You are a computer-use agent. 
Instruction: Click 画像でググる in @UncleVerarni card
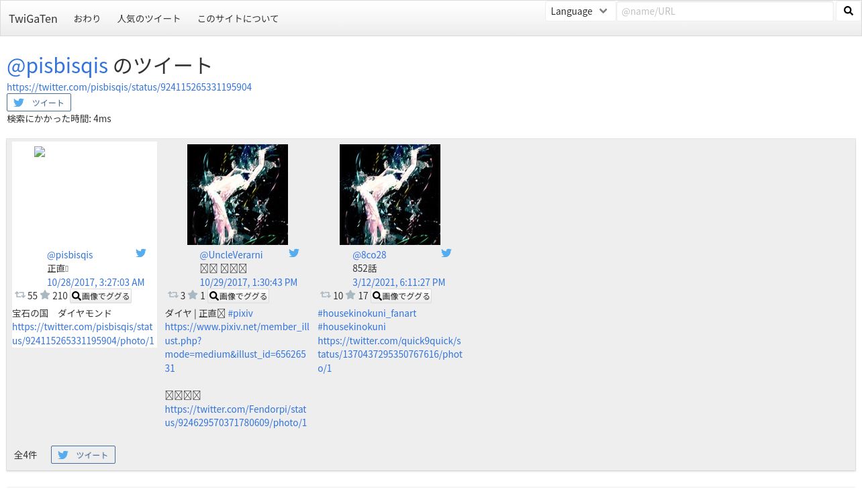[x=238, y=296]
